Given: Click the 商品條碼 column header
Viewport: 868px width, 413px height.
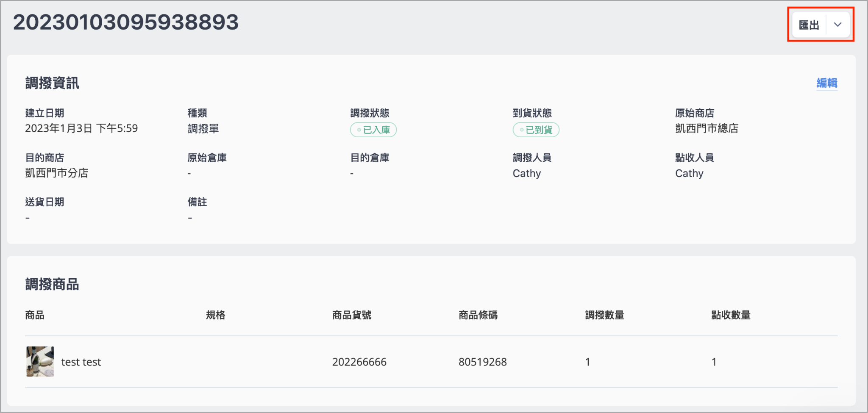Looking at the screenshot, I should (x=478, y=315).
